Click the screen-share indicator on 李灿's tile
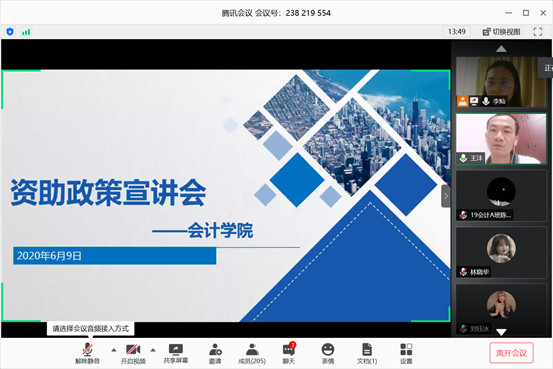Screen dimensions: 553x369 [x=474, y=101]
